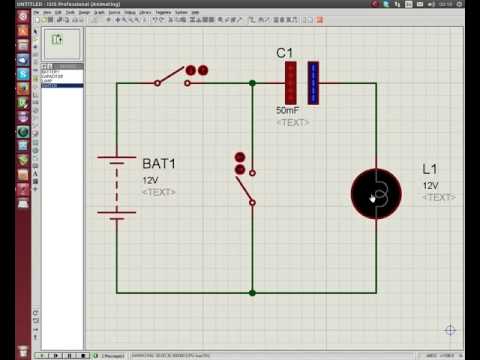Select CAPACITOR in the devices list
The image size is (480, 360).
(x=62, y=76)
